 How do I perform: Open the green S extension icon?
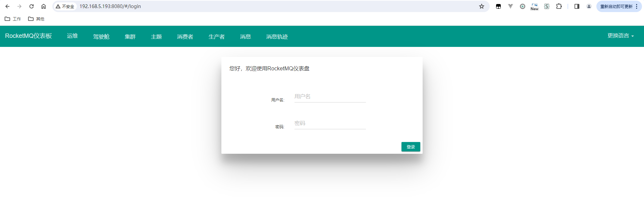547,6
